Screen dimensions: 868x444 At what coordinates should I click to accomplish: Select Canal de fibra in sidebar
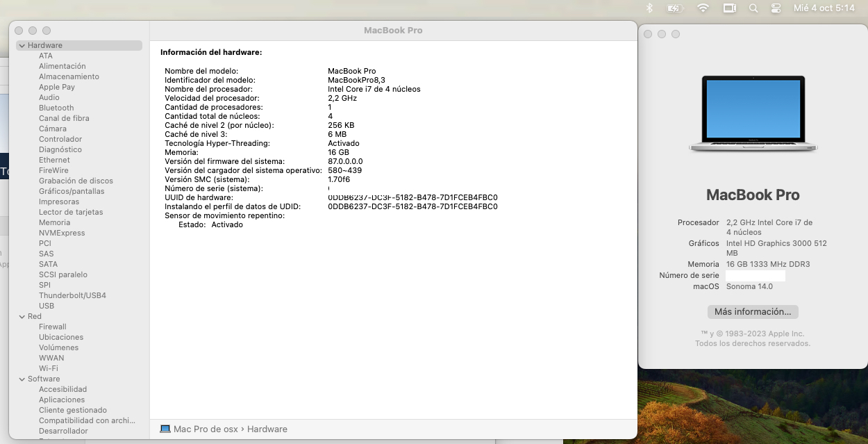(x=64, y=118)
